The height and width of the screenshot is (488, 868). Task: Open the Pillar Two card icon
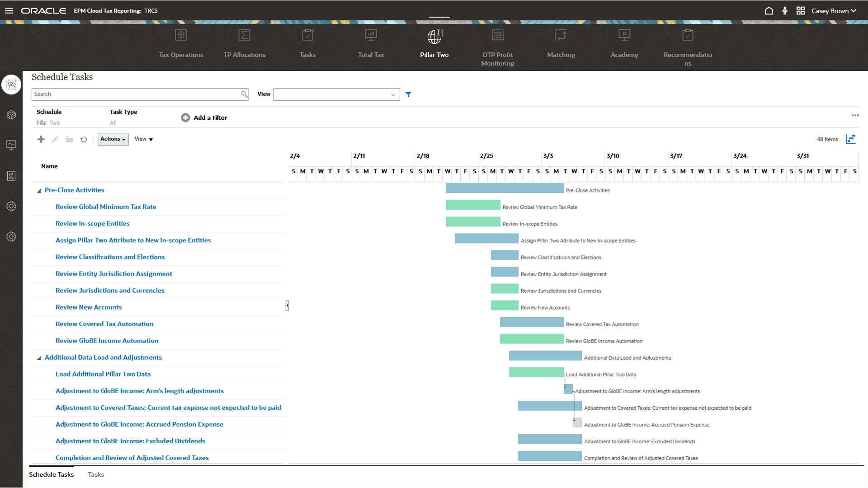tap(434, 36)
